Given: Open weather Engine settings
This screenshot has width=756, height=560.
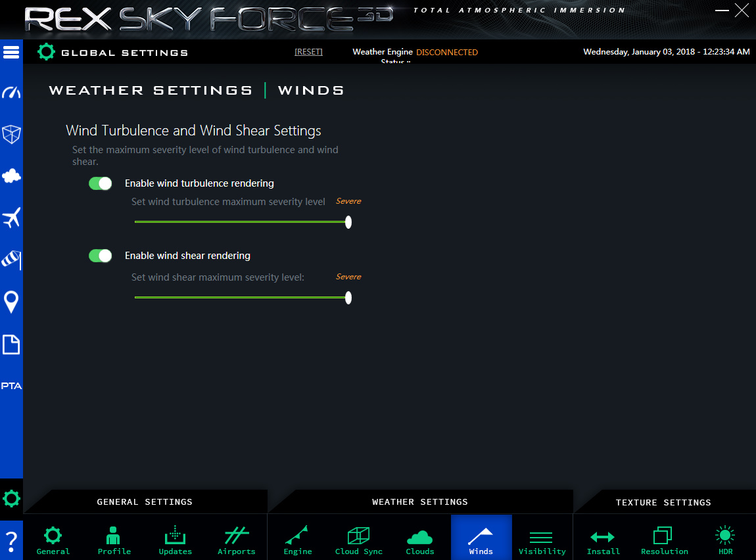Looking at the screenshot, I should point(298,540).
